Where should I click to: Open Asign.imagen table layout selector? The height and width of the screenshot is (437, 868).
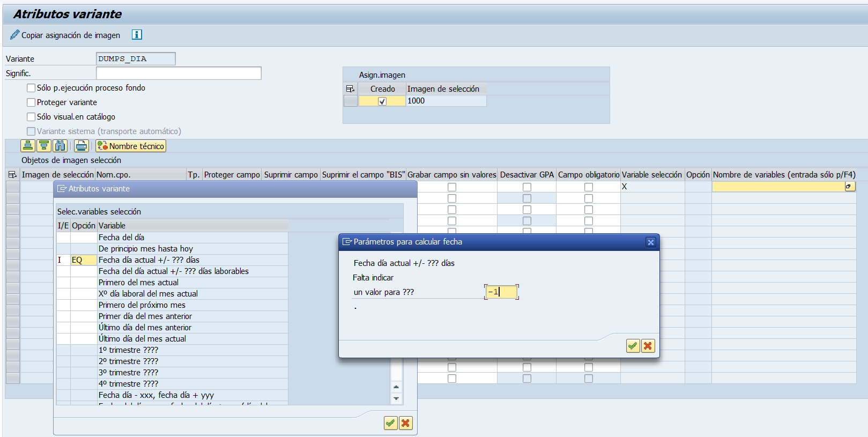coord(350,89)
